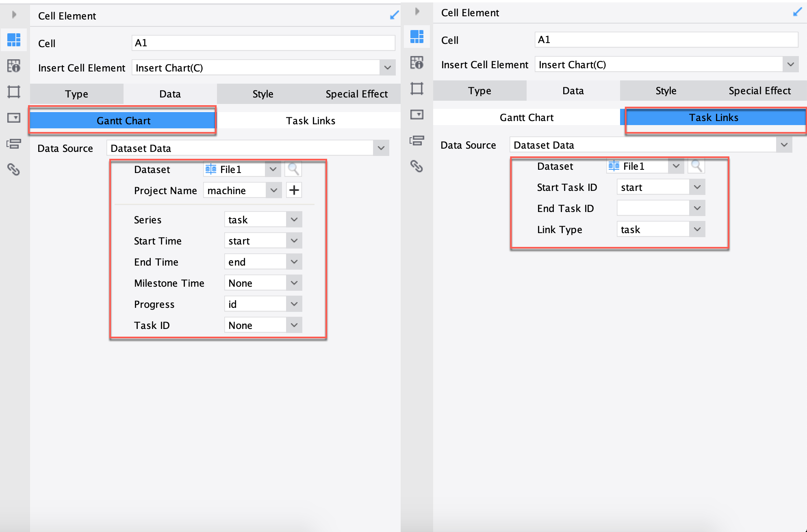Viewport: 807px width, 532px height.
Task: Select the Cell Element panel icon
Action: point(14,40)
